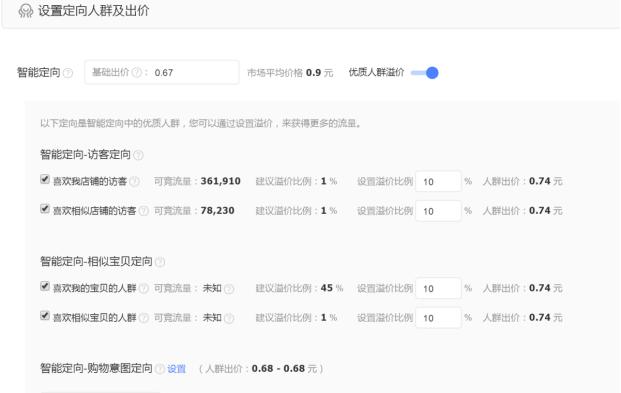Click 溢价比例 input for 喜欢相似宝贝的人群
The width and height of the screenshot is (621, 393).
(438, 318)
